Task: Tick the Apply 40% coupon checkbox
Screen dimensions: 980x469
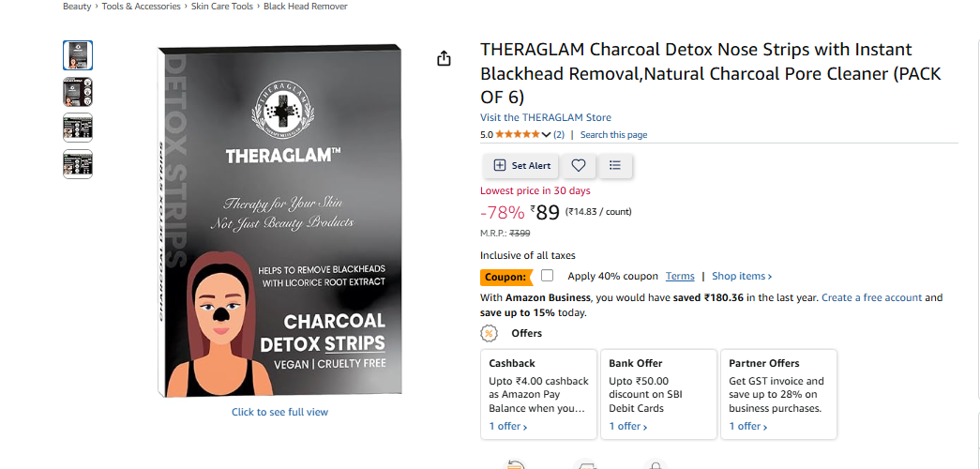Action: click(548, 276)
